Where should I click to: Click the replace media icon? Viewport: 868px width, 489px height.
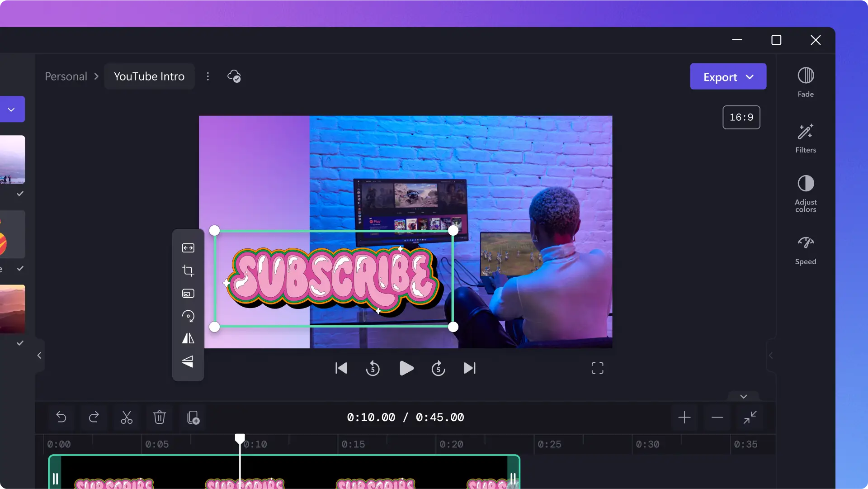pos(188,294)
